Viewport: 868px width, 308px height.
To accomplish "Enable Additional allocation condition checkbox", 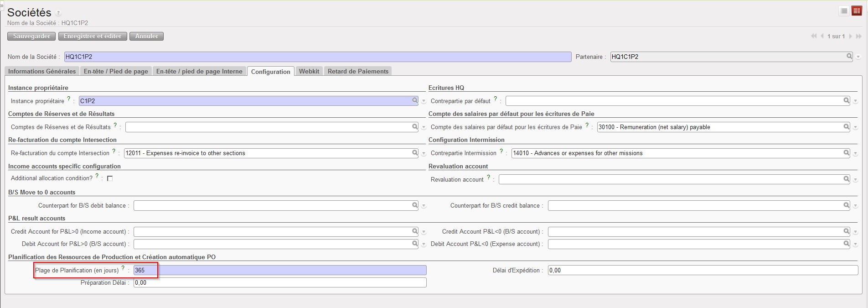I will pyautogui.click(x=110, y=178).
